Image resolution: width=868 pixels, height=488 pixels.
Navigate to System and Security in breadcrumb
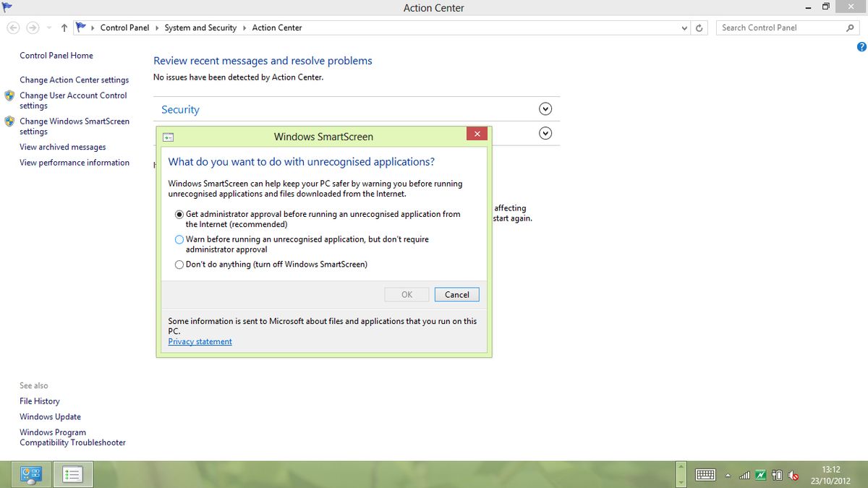click(200, 27)
